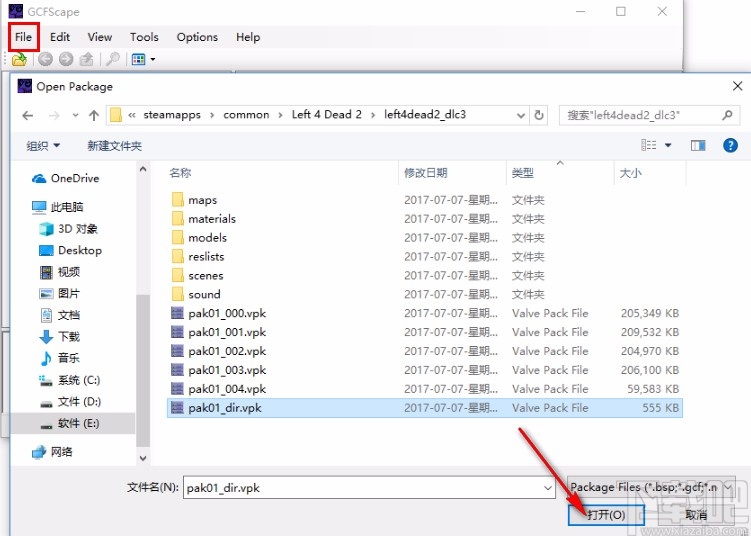Open the File menu in GCFScape
The height and width of the screenshot is (536, 751).
tap(23, 37)
